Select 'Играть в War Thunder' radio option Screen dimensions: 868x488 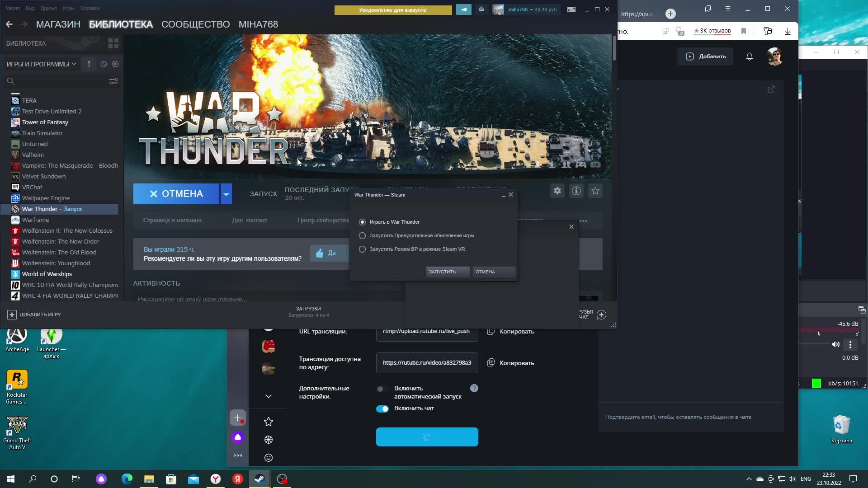362,222
